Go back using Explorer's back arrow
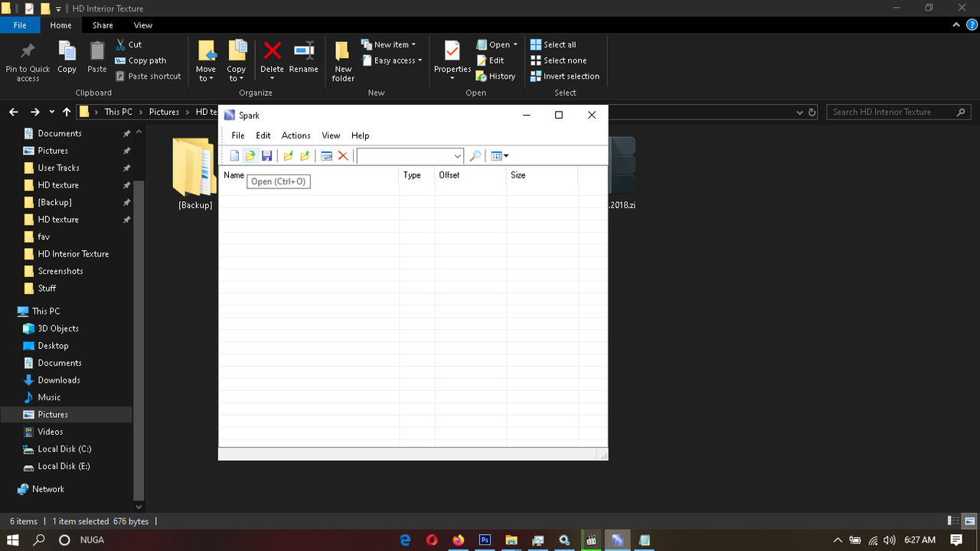The image size is (980, 551). [14, 112]
